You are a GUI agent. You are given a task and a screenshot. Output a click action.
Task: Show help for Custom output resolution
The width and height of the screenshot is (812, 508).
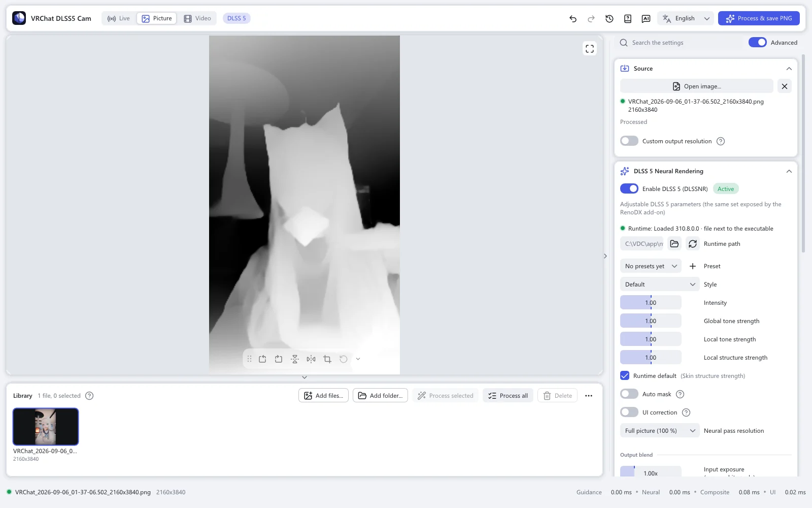click(721, 141)
